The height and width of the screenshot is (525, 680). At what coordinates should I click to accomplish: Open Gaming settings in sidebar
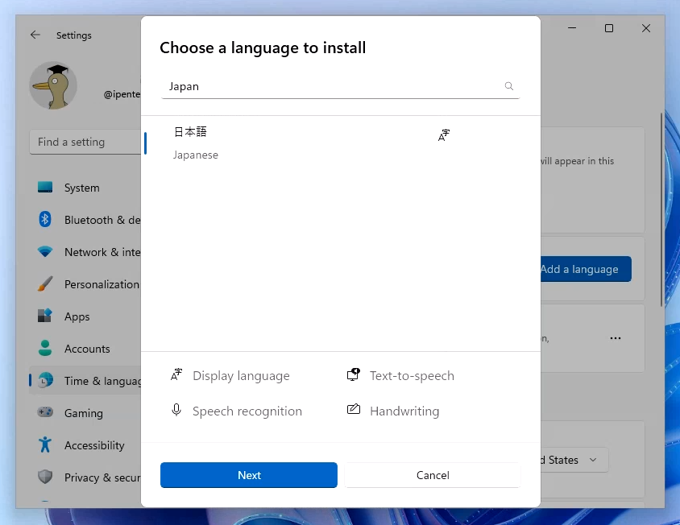pos(85,413)
